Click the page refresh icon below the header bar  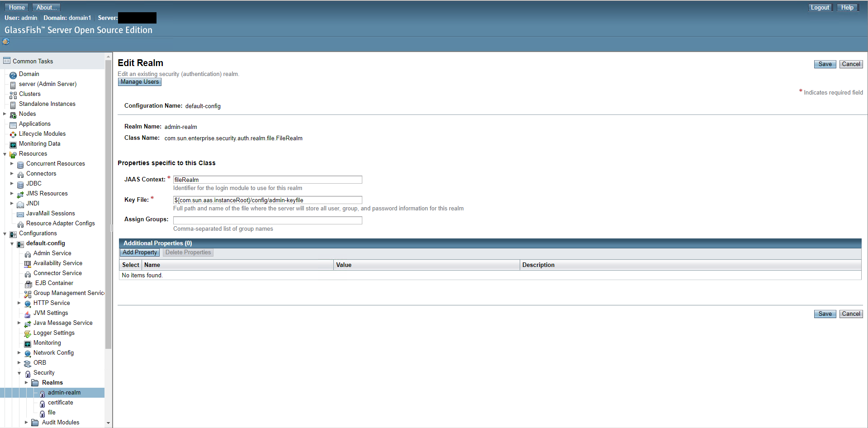click(6, 41)
